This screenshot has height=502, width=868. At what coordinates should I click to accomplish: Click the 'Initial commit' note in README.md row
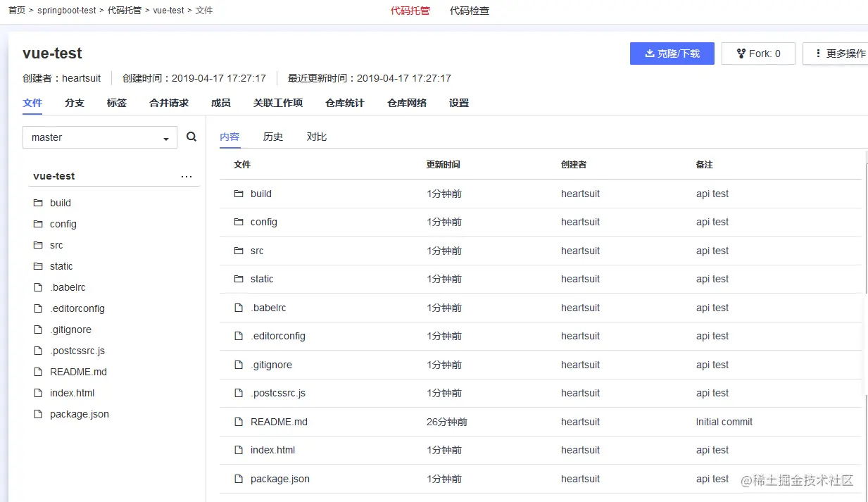(x=724, y=422)
